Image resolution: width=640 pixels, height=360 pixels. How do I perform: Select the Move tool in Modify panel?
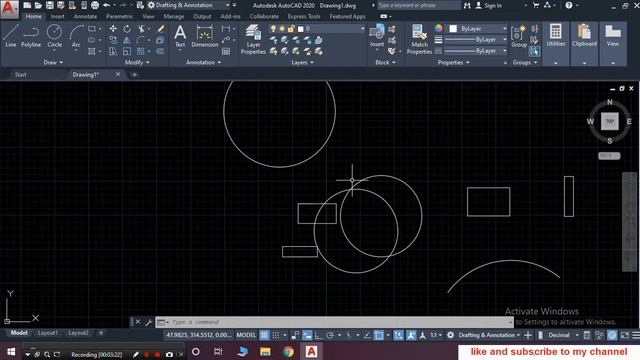pyautogui.click(x=113, y=29)
